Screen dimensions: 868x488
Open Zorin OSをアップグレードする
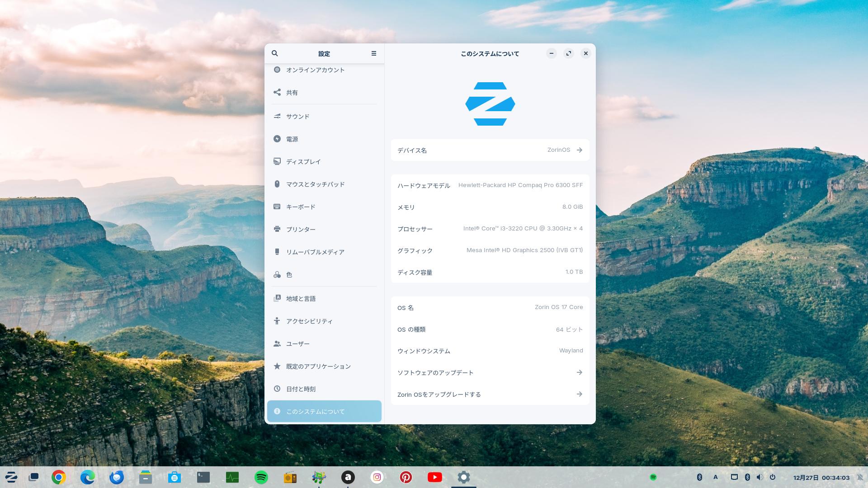490,394
